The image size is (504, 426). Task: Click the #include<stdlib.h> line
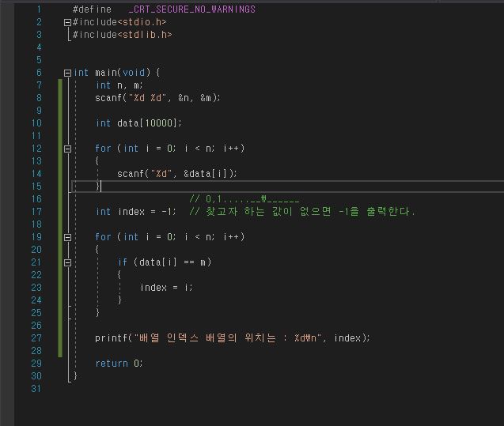[123, 35]
